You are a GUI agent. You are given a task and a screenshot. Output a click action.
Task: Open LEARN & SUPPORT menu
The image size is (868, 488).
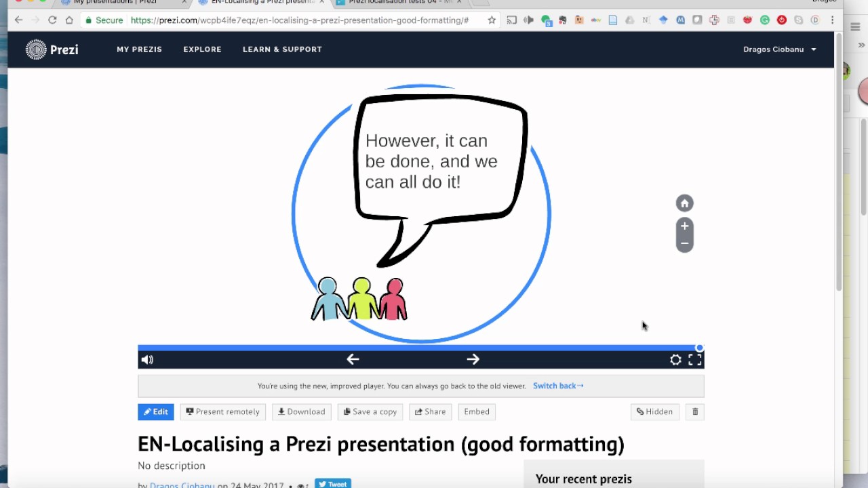click(282, 49)
